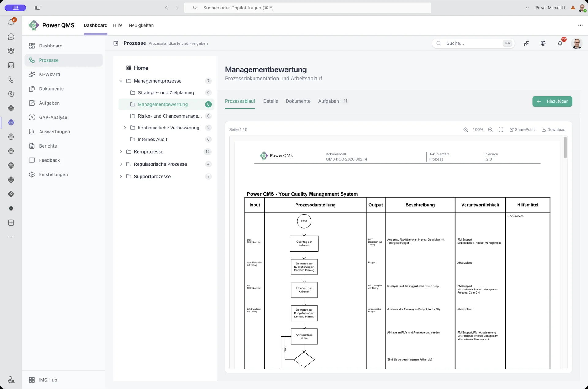
Task: Open the language globe icon
Action: click(x=543, y=43)
